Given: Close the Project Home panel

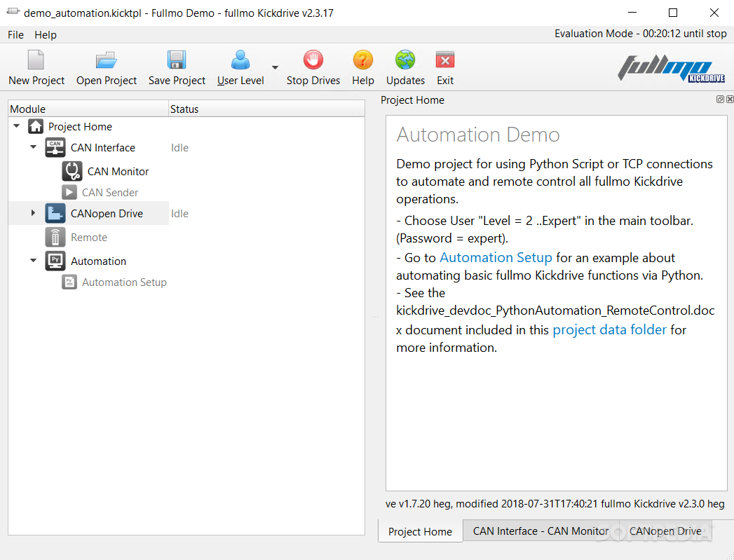Looking at the screenshot, I should pos(730,100).
